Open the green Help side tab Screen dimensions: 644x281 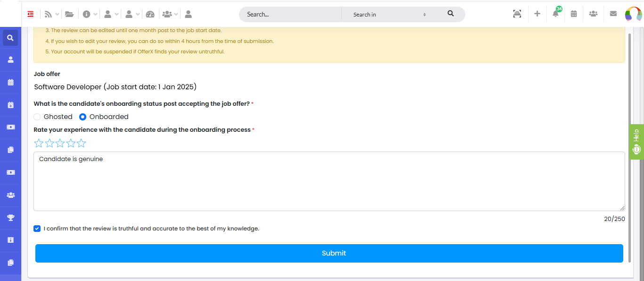tap(636, 142)
